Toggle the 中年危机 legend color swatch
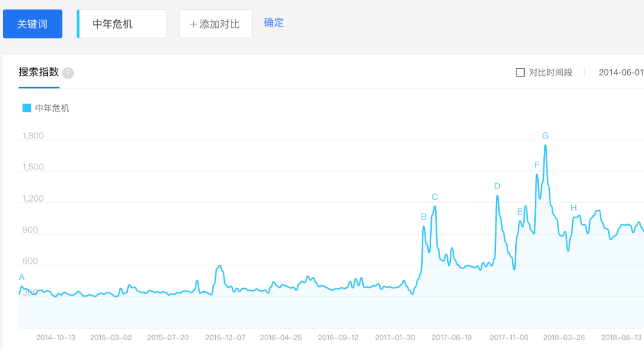644x349 pixels. click(x=27, y=108)
